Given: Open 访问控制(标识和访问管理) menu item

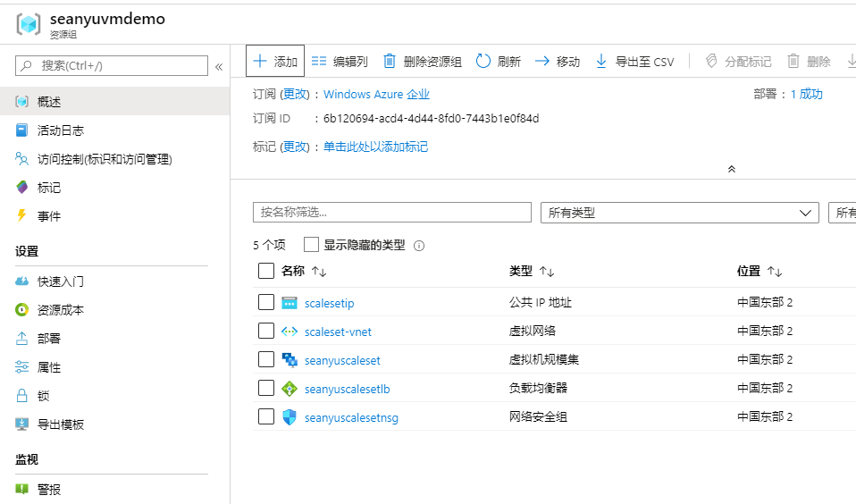Looking at the screenshot, I should [x=104, y=159].
